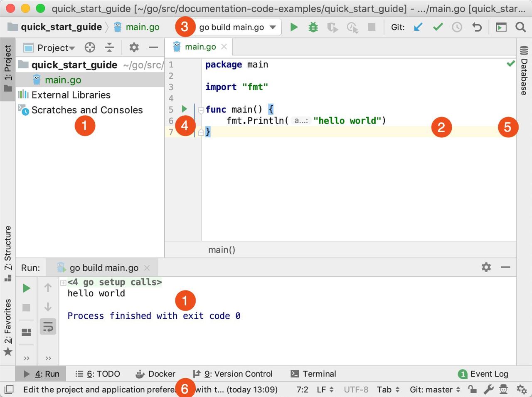Revert changes with the undo arrow

477,27
